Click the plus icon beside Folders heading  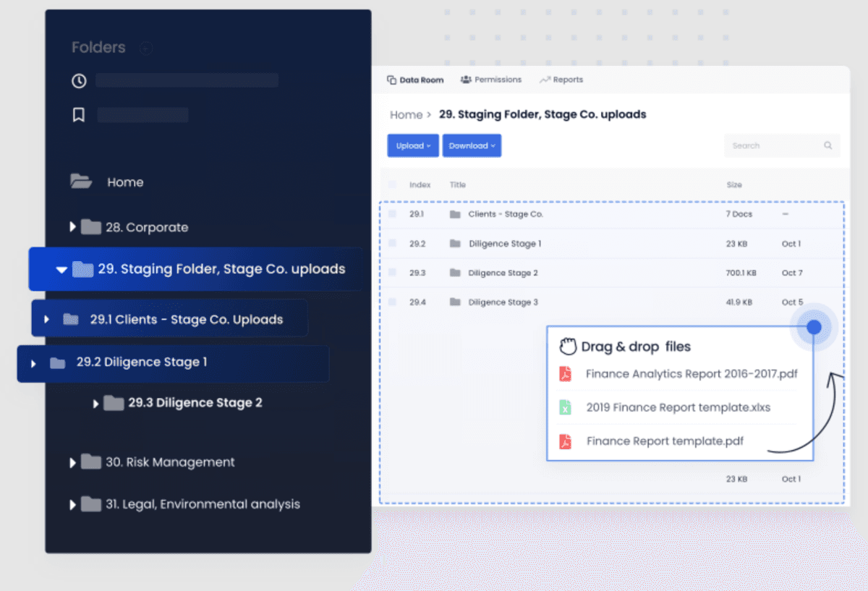tap(145, 48)
